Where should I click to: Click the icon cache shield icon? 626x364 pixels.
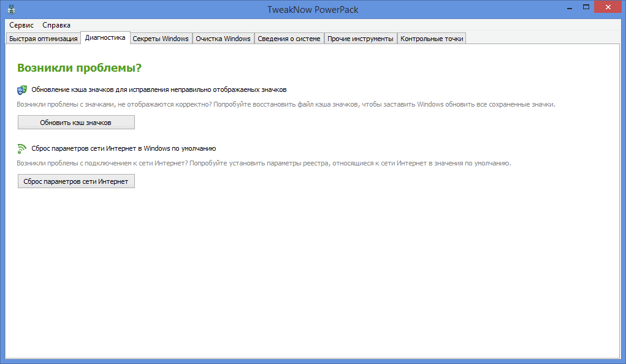click(22, 90)
